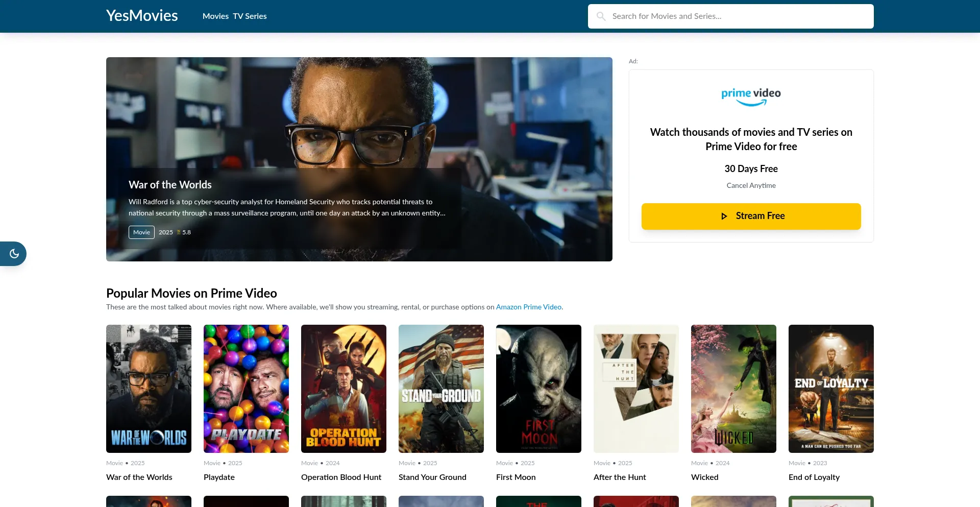Click the Movie badge on the hero banner

coord(141,232)
